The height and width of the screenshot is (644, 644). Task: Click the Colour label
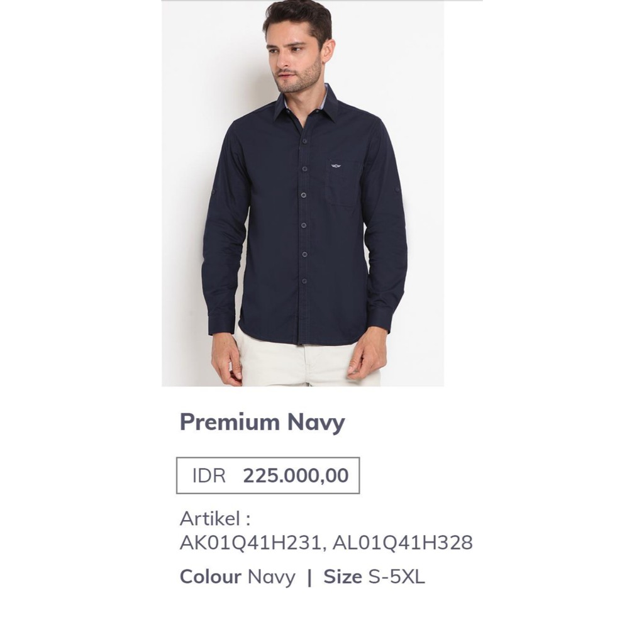click(x=210, y=577)
